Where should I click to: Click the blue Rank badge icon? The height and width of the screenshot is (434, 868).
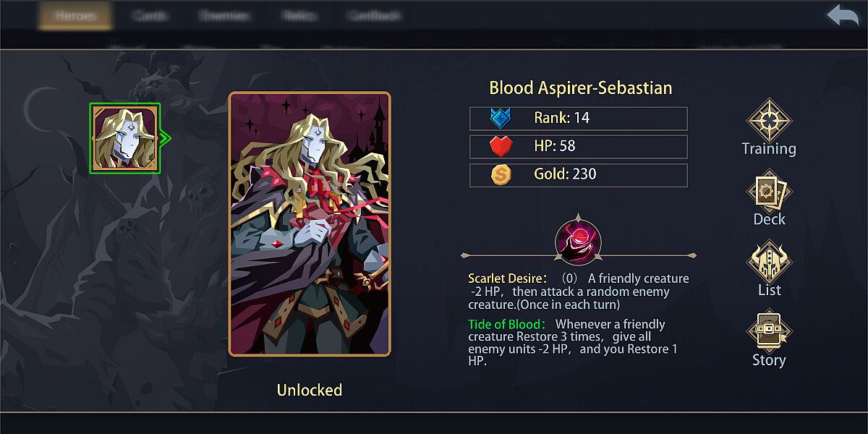coord(501,118)
